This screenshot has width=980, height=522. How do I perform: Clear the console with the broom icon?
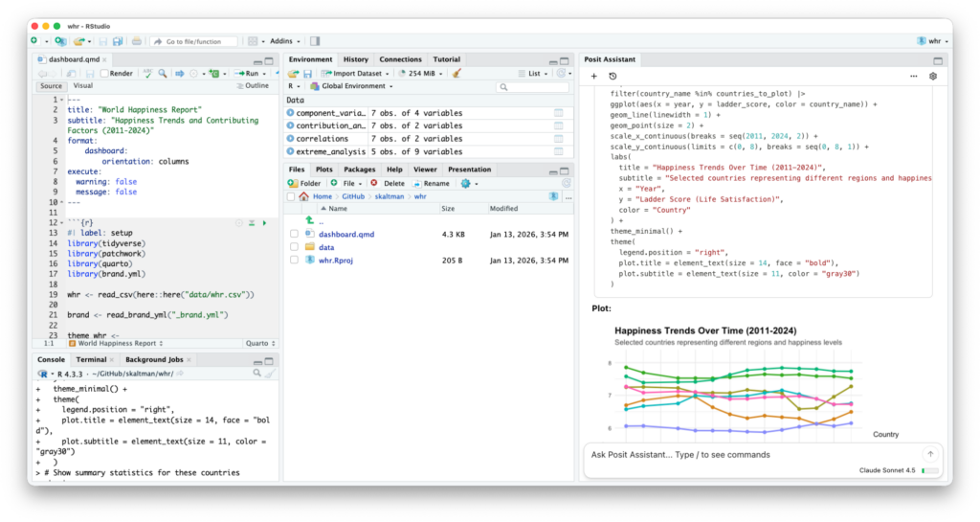(270, 374)
